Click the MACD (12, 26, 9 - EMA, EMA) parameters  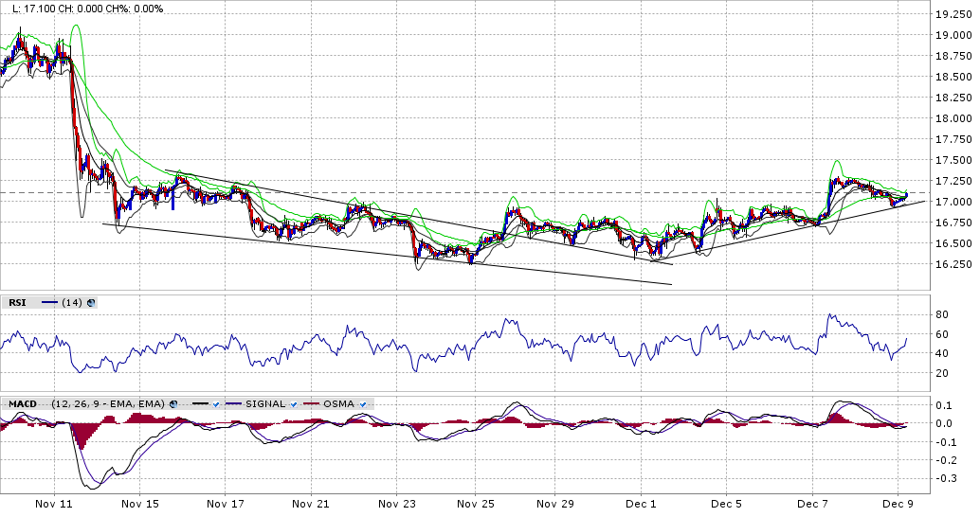click(x=107, y=404)
